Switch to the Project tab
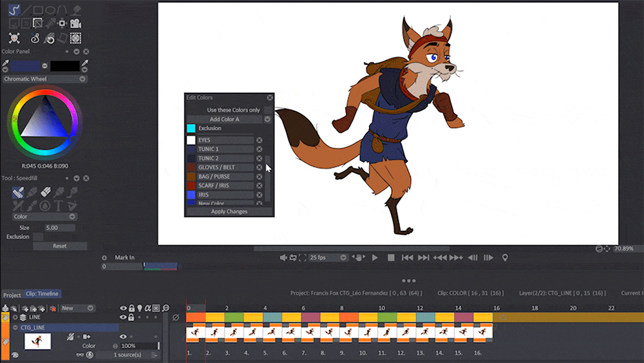The width and height of the screenshot is (644, 363). tap(12, 295)
